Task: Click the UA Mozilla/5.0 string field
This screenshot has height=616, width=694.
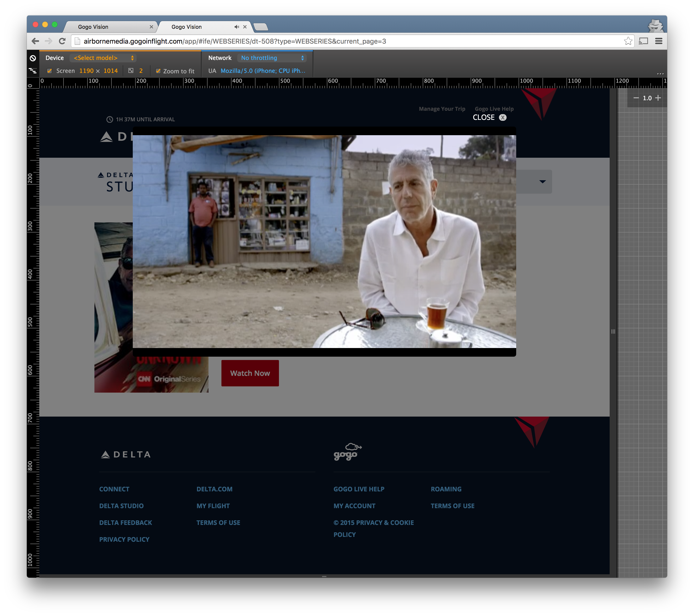Action: [263, 71]
